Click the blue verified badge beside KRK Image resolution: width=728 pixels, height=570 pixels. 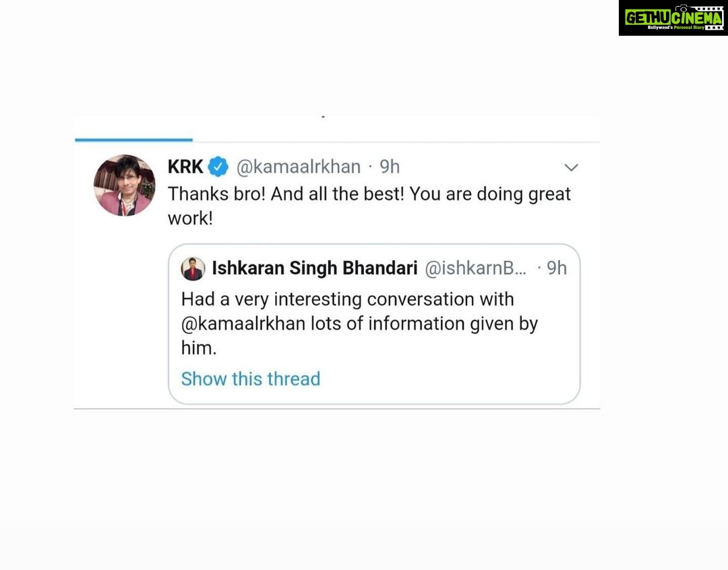pos(218,167)
